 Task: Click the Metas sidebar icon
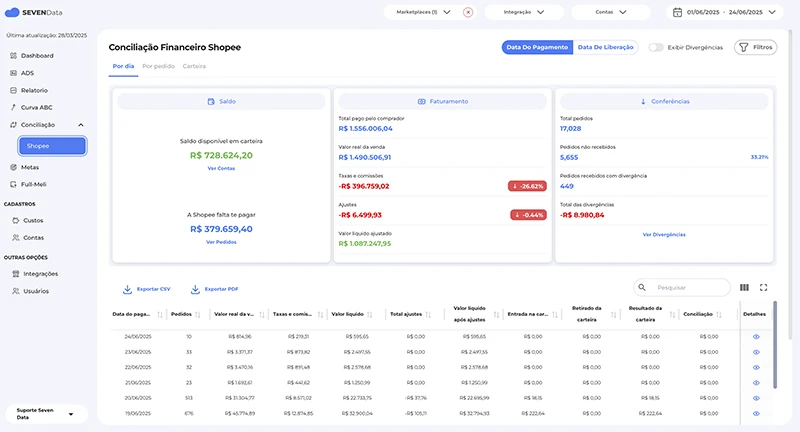coord(15,167)
